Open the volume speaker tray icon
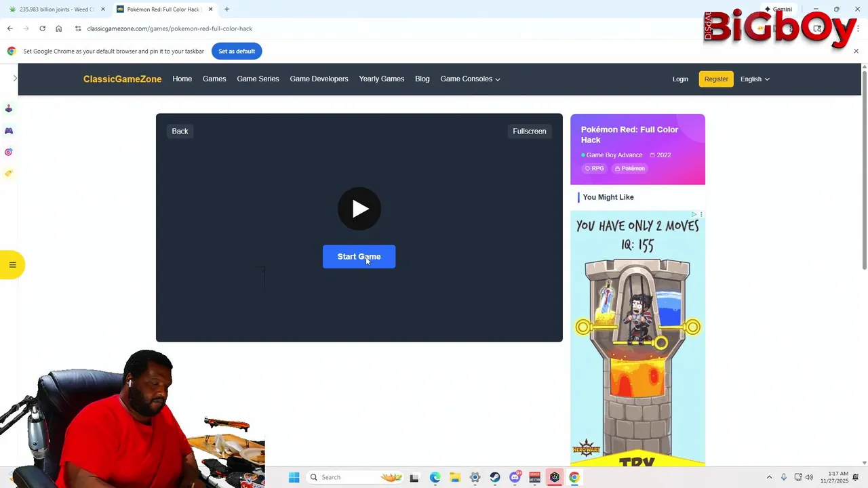868x488 pixels. click(x=809, y=477)
